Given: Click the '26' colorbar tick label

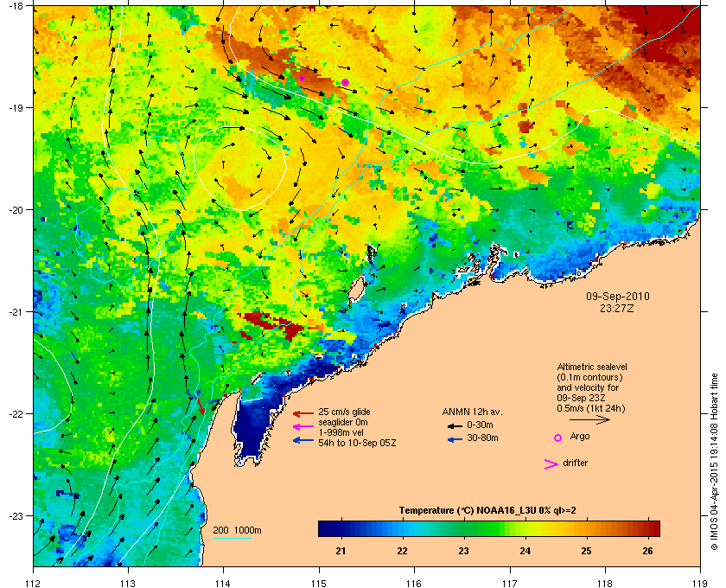Looking at the screenshot, I should pos(647,552).
